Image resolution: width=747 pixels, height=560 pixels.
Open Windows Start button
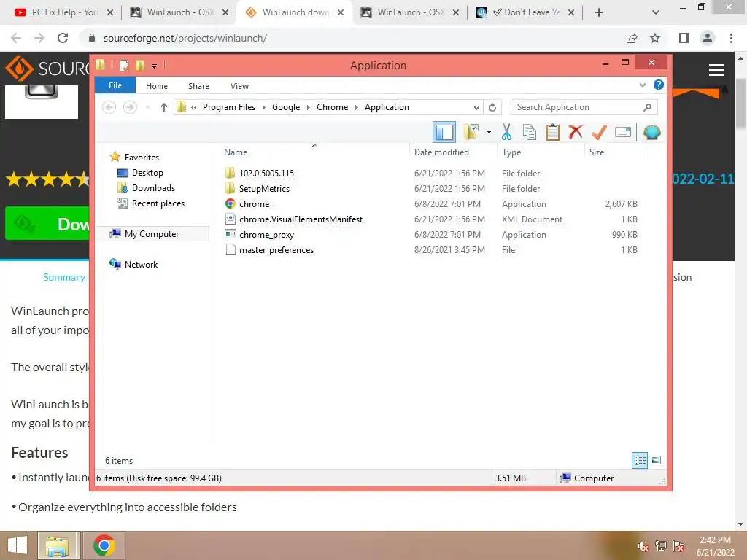click(x=18, y=545)
